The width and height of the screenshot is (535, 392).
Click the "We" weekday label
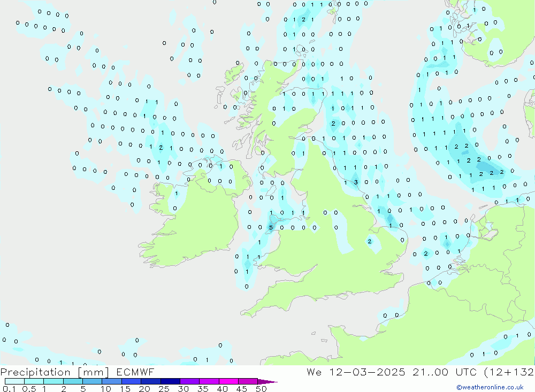tap(314, 372)
